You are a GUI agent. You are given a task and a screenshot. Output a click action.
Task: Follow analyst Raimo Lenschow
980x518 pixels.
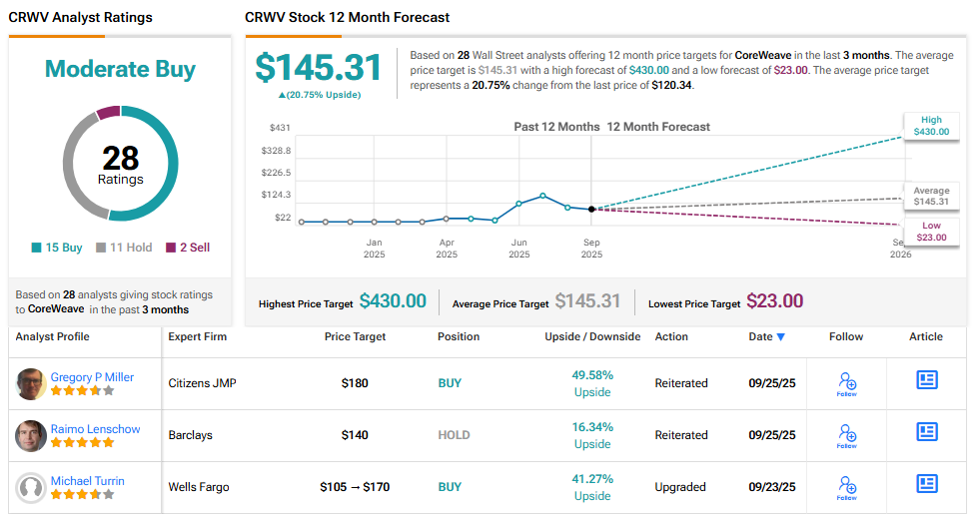847,435
